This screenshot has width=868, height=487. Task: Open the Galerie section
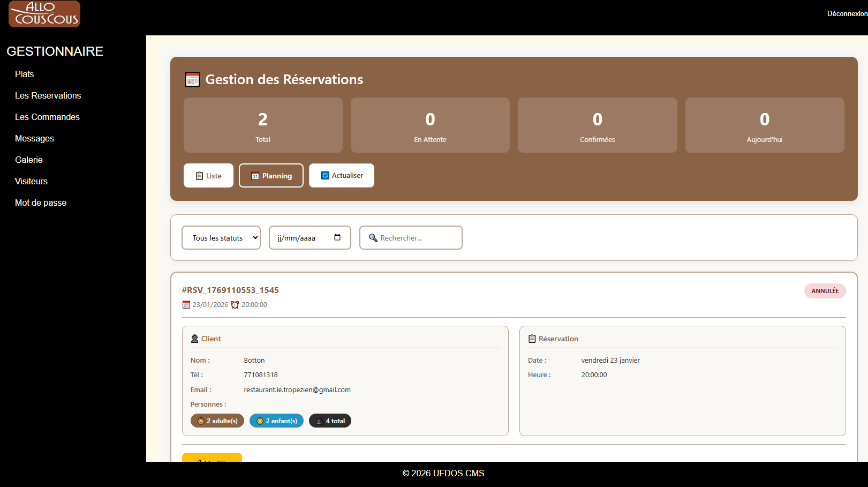click(29, 160)
